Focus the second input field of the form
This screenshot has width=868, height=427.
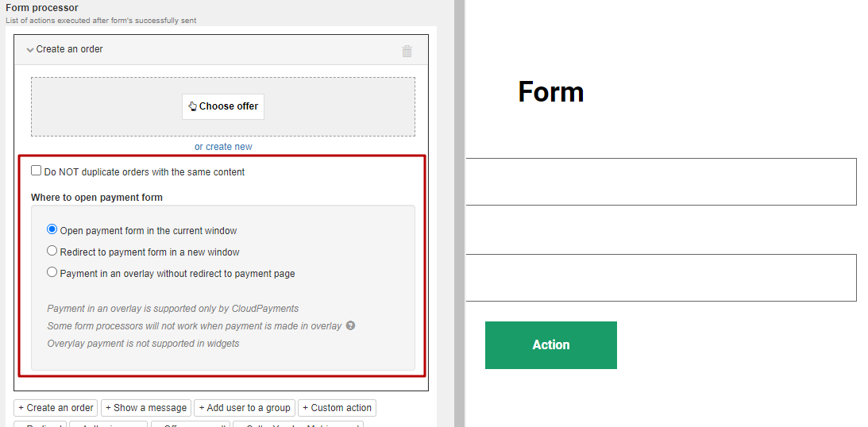[661, 278]
